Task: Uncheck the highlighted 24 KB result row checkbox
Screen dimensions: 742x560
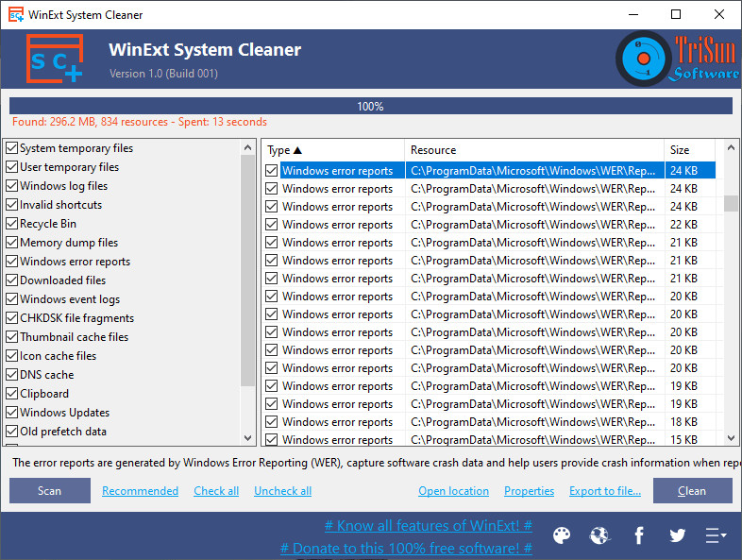Action: point(272,170)
